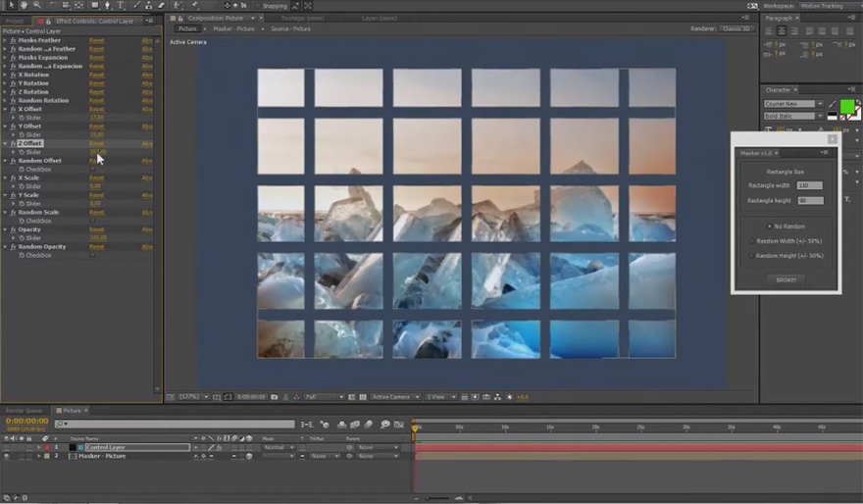Image resolution: width=863 pixels, height=504 pixels.
Task: Toggle the shy layers icon in timeline
Action: [x=342, y=425]
